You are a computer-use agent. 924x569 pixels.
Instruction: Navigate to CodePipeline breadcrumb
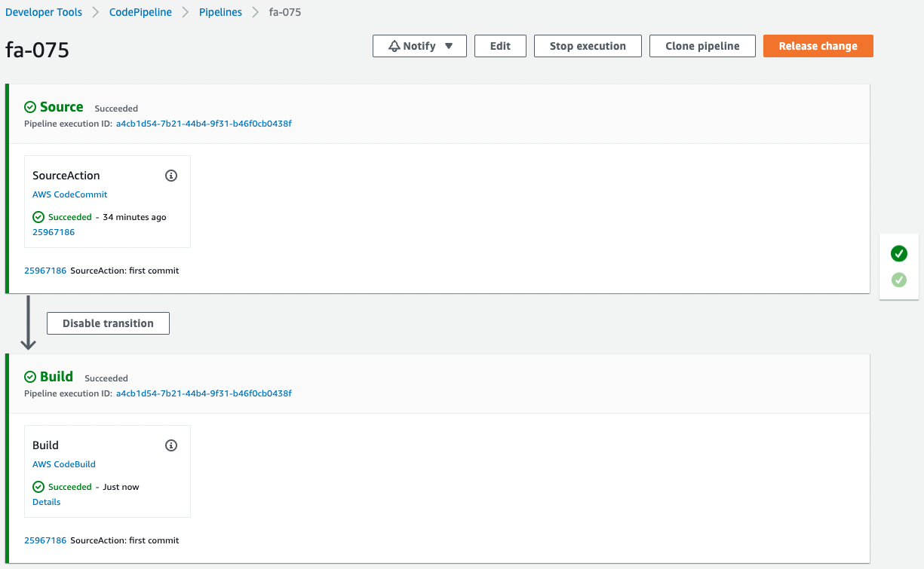click(x=141, y=12)
